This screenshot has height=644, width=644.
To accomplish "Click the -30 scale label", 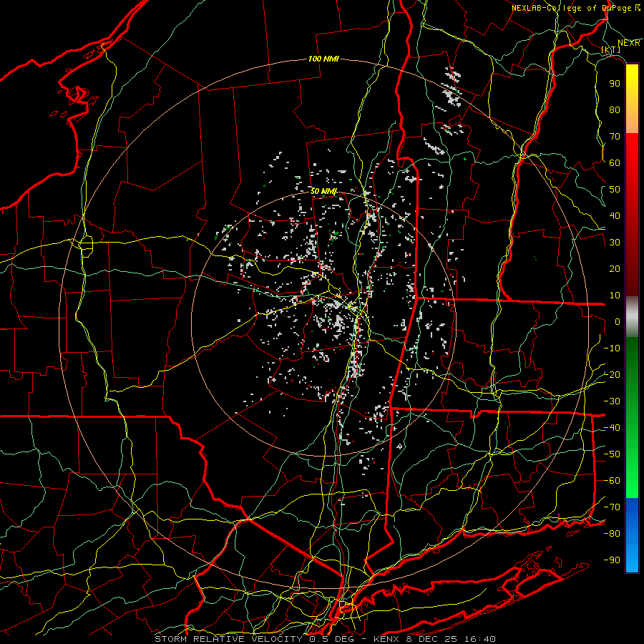I will coord(612,401).
